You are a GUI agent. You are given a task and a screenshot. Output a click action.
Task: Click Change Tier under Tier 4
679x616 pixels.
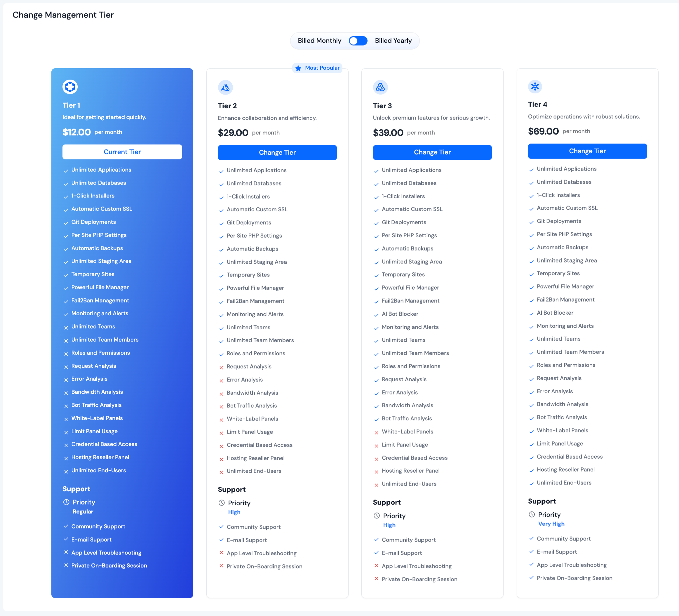tap(587, 151)
